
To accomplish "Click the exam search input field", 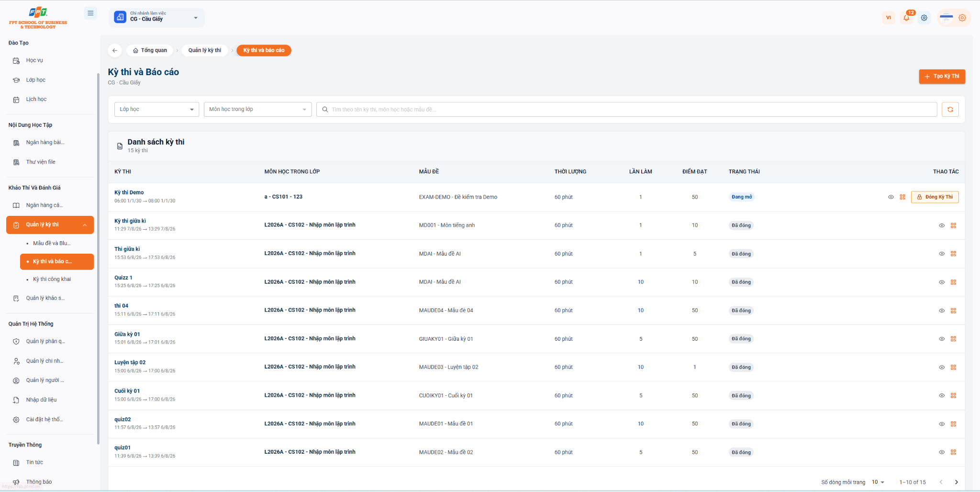I will [x=626, y=110].
